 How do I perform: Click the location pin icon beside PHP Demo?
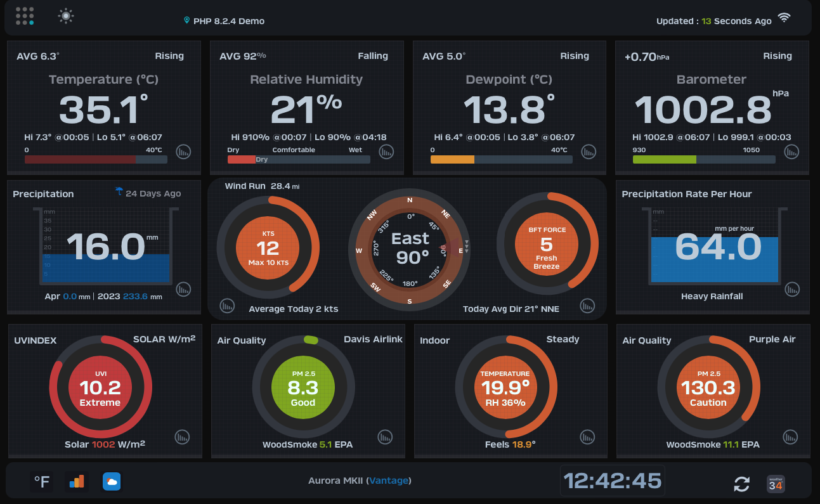186,20
